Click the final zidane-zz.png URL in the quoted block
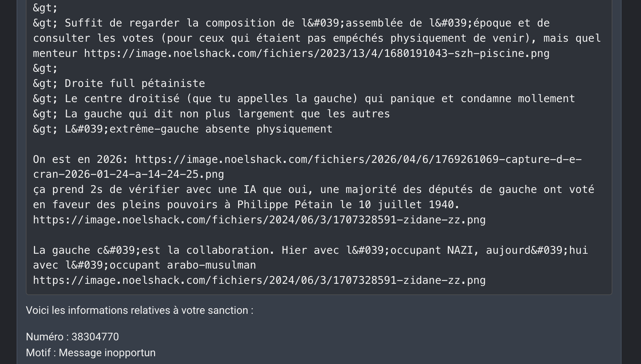This screenshot has width=641, height=364. (259, 280)
